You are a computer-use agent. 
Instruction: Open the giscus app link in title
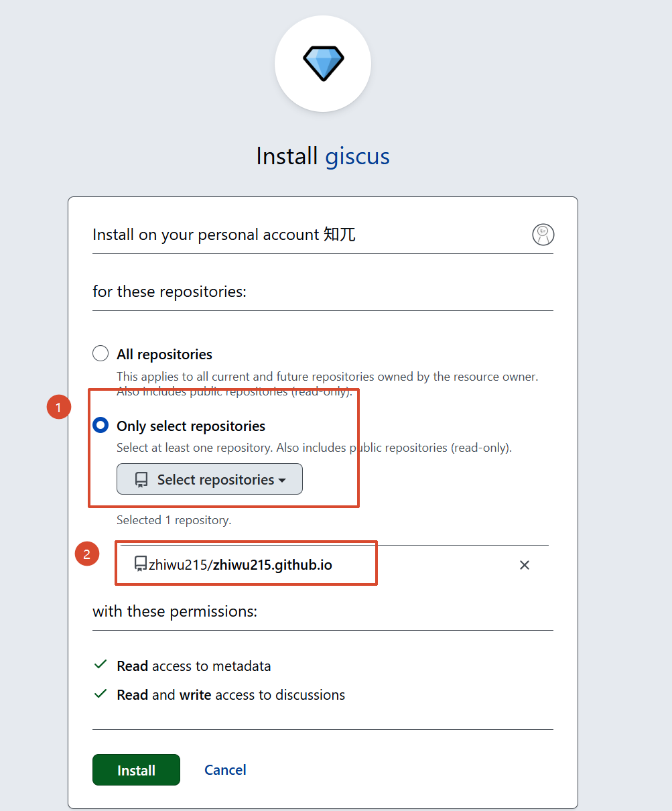(x=357, y=156)
